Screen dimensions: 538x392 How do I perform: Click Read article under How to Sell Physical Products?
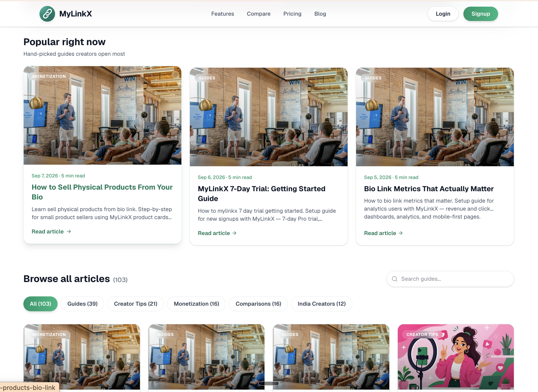[48, 232]
